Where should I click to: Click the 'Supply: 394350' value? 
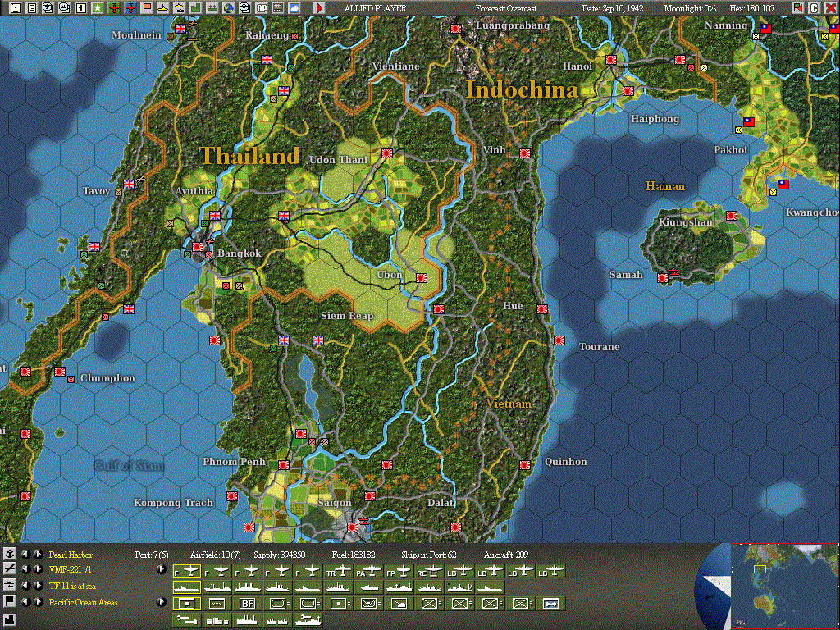[279, 555]
